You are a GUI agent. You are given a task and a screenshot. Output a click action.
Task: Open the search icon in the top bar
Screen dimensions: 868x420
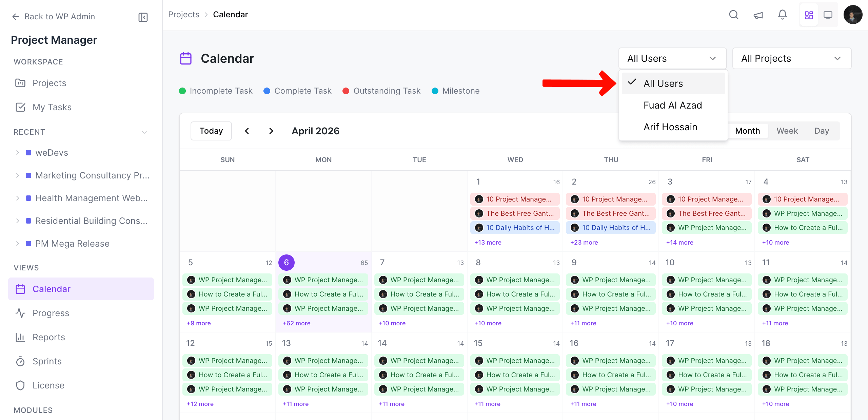[x=733, y=15]
